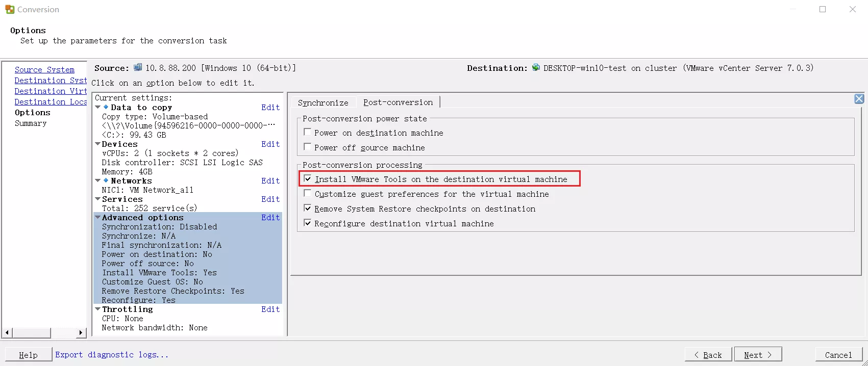Click left scroll arrow in steps sidebar
868x366 pixels.
click(x=7, y=333)
